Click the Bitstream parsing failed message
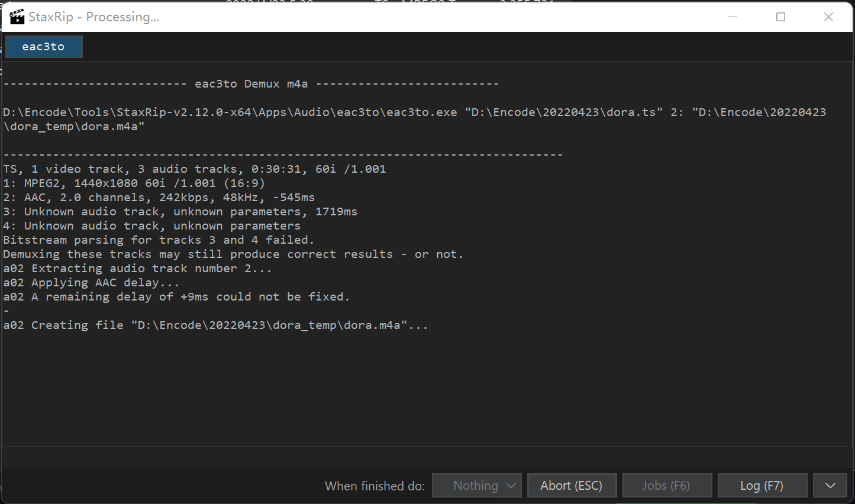 (x=159, y=240)
